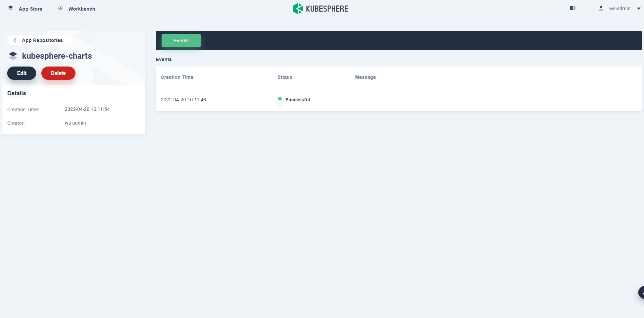Click the back chevron beside App Repositories
Image resolution: width=644 pixels, height=318 pixels.
(15, 40)
